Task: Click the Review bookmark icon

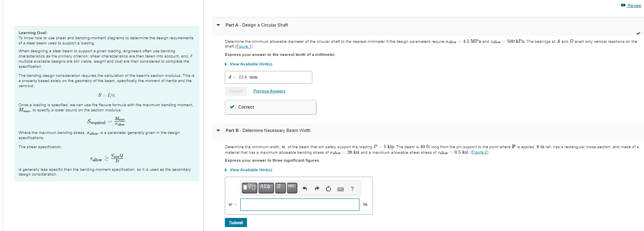Action: 623,5
